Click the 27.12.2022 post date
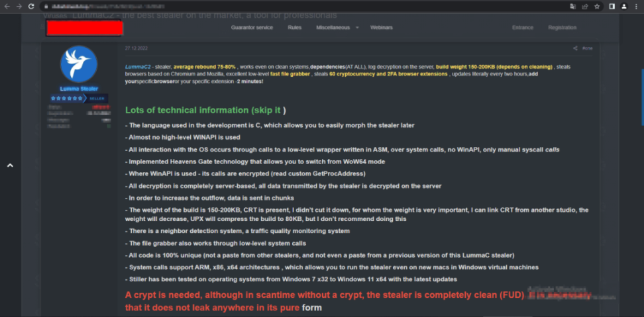Image resolution: width=644 pixels, height=317 pixels. click(x=136, y=48)
